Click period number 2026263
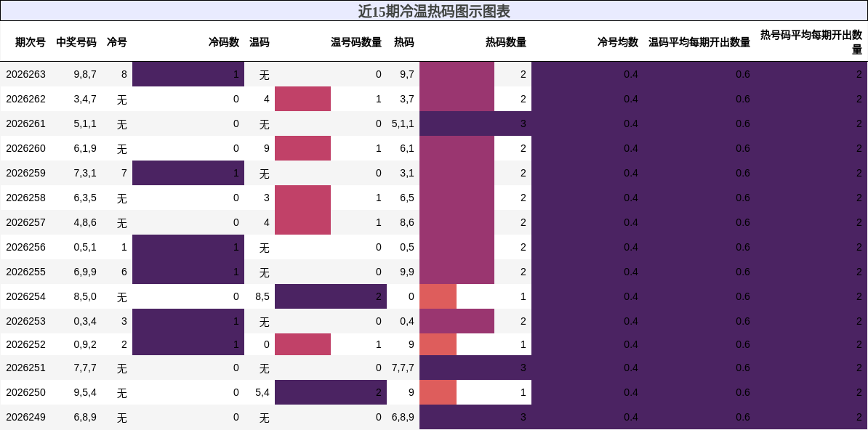 (26, 74)
